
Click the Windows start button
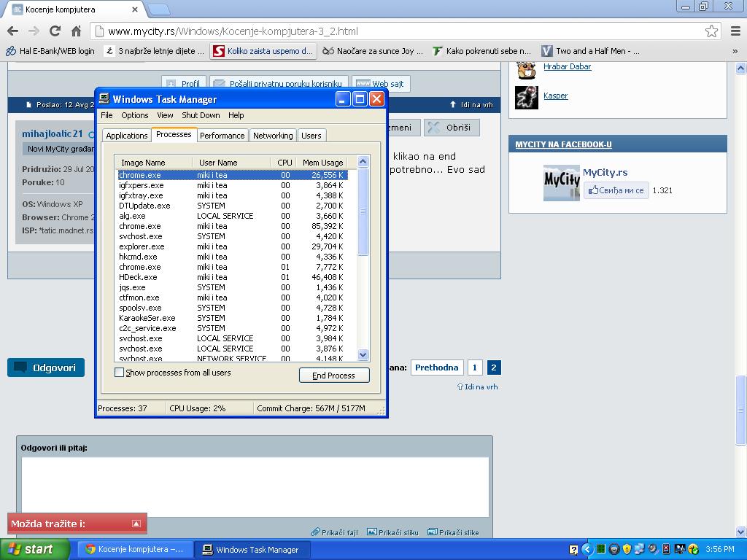pos(34,550)
